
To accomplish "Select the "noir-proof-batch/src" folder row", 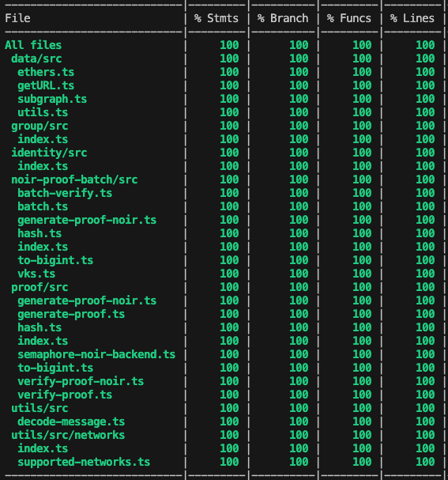I will 74,180.
